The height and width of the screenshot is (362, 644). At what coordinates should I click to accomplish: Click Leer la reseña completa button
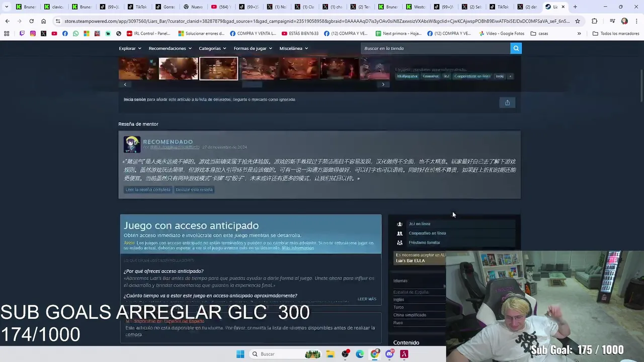[x=148, y=190]
